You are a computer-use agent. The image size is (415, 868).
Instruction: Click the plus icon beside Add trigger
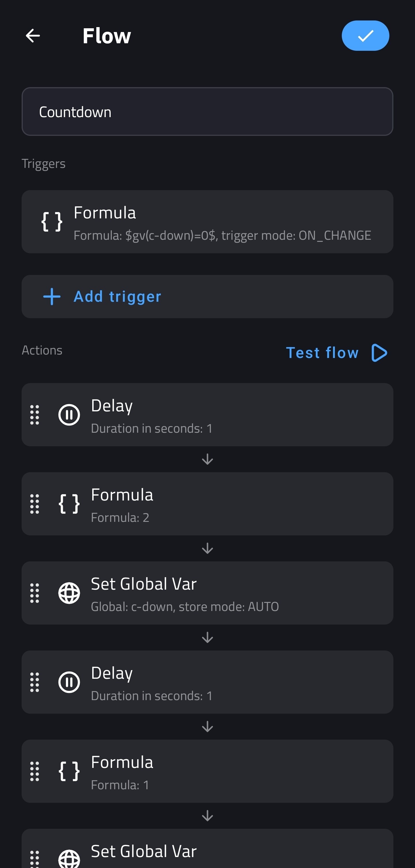point(52,297)
